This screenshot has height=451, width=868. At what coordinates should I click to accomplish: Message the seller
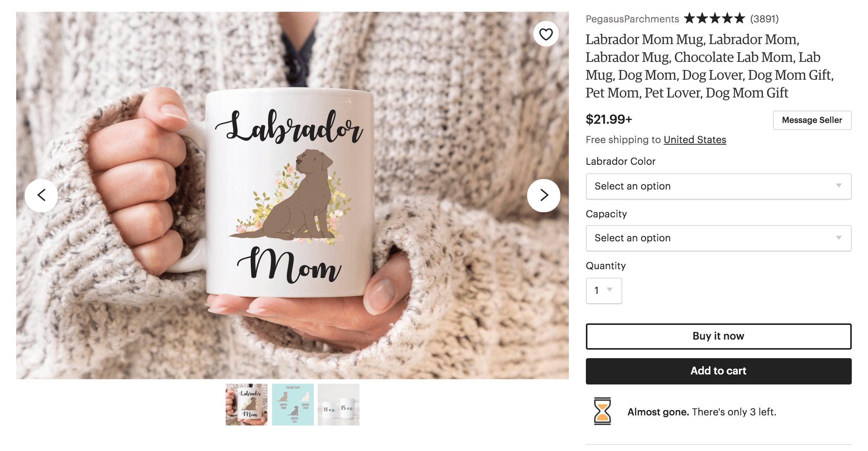[812, 120]
